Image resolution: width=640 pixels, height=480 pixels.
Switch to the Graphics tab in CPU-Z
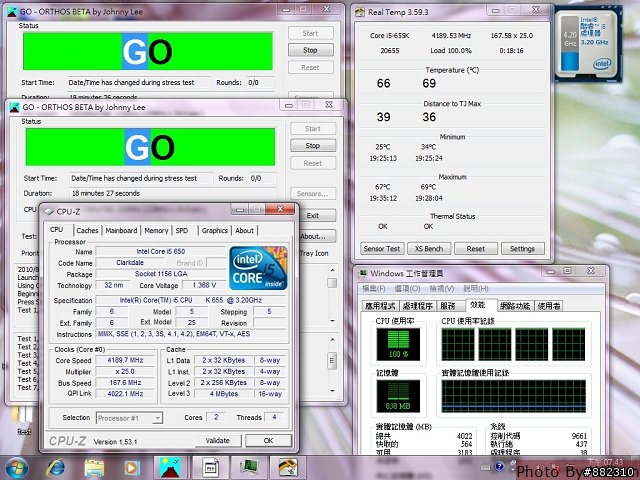click(x=215, y=230)
